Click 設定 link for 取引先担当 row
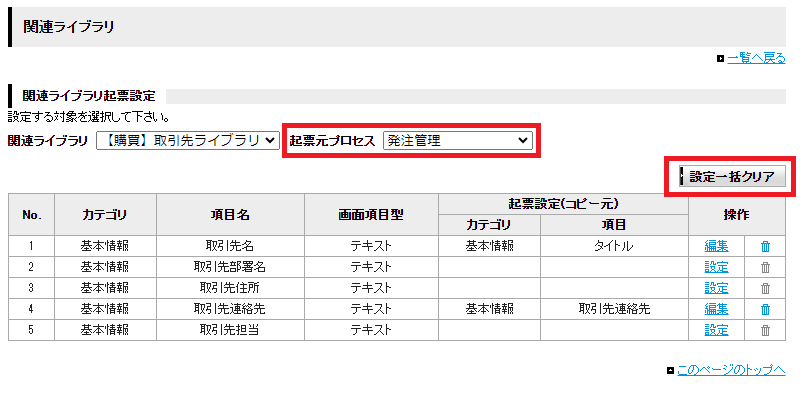 click(716, 330)
